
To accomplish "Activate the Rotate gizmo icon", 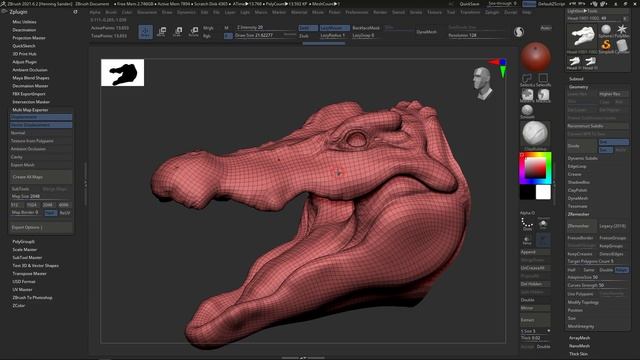I will coord(194,31).
